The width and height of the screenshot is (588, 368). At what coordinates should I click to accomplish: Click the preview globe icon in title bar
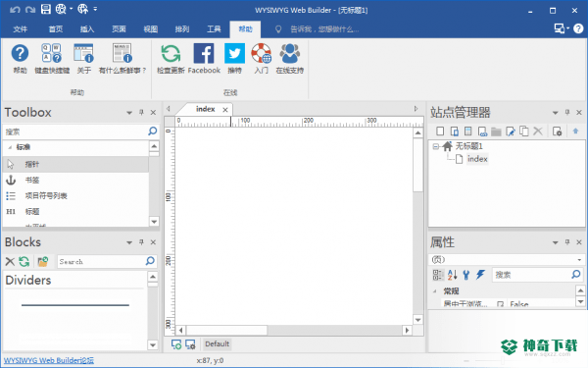pyautogui.click(x=61, y=9)
